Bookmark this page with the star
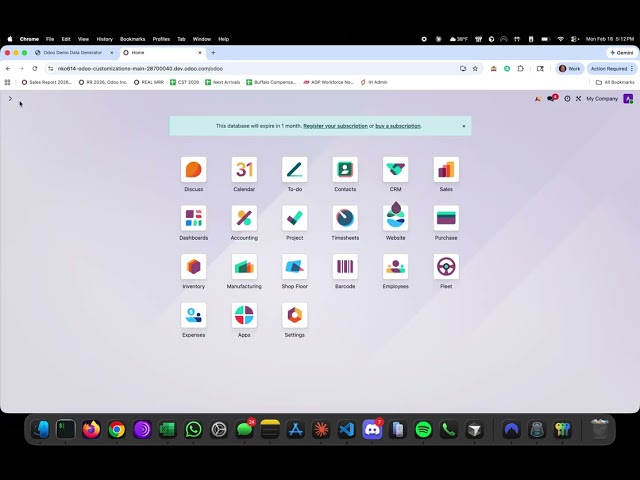The height and width of the screenshot is (480, 640). [x=475, y=69]
